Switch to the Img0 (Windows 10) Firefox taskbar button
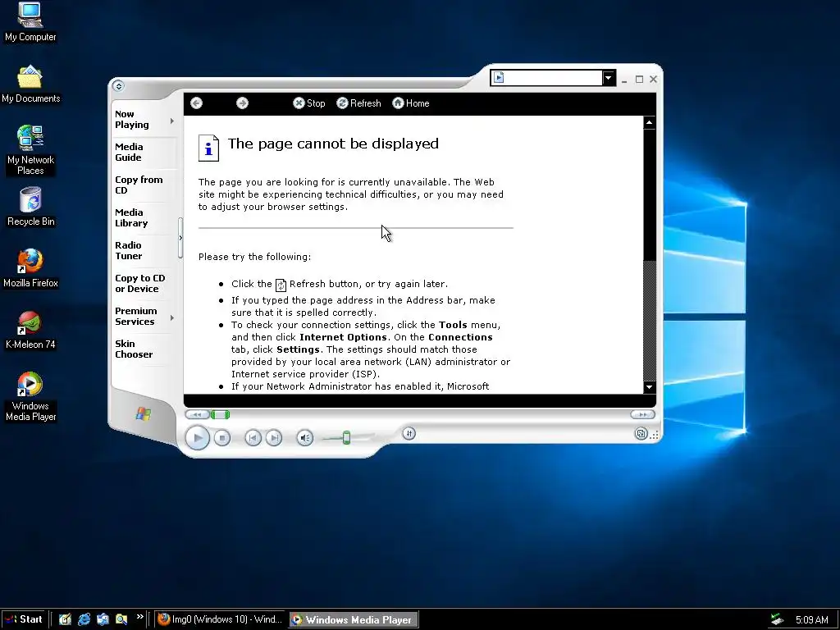The height and width of the screenshot is (630, 840). tap(221, 619)
